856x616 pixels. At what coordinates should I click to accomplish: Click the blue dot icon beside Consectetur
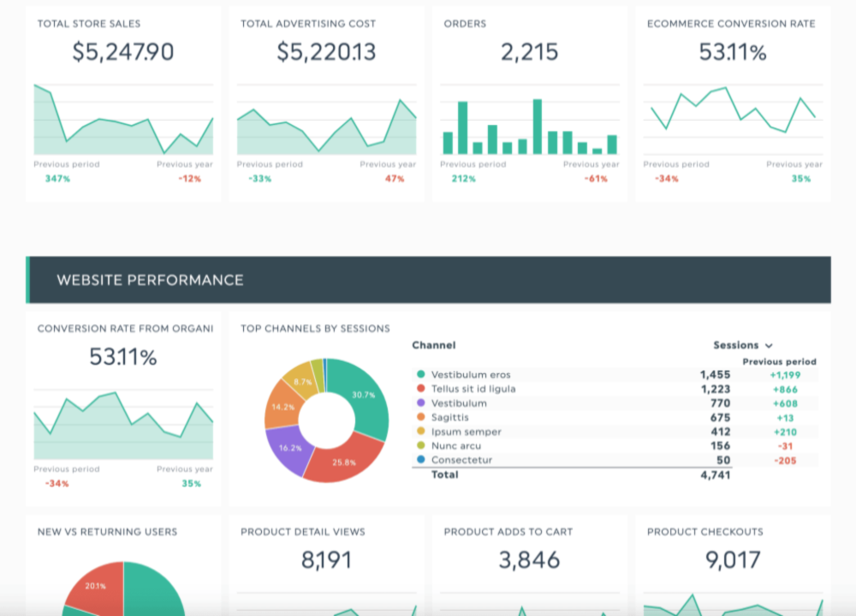coord(419,459)
